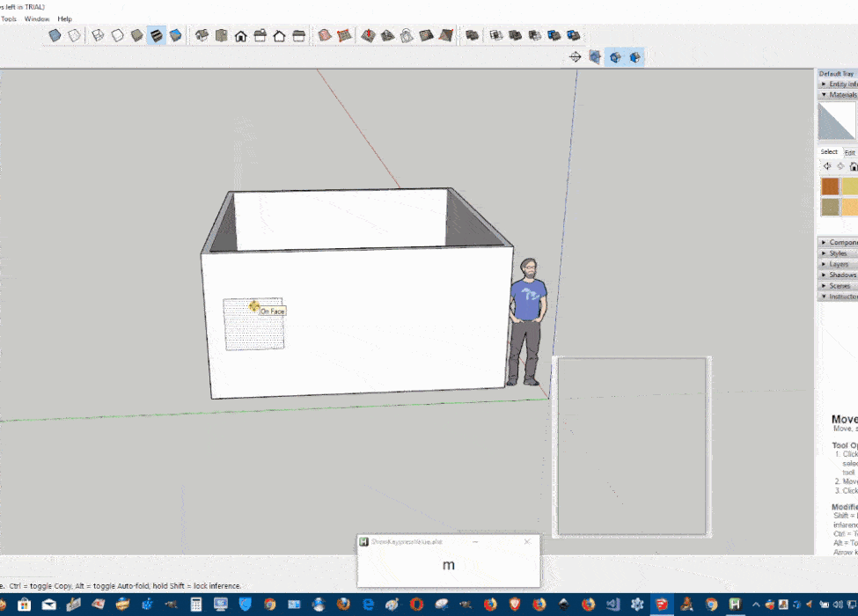Open Microsoft Edge from taskbar
This screenshot has height=616, width=858.
[x=368, y=605]
